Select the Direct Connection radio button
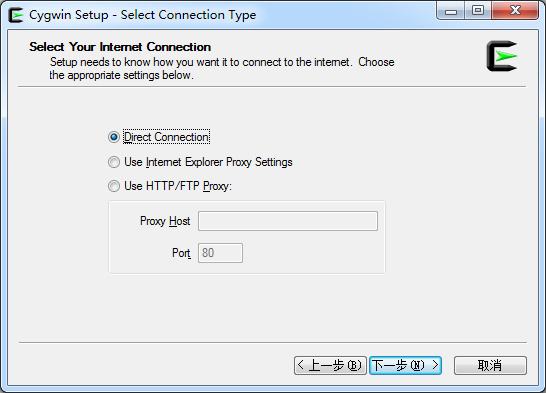Image resolution: width=546 pixels, height=393 pixels. (x=114, y=137)
